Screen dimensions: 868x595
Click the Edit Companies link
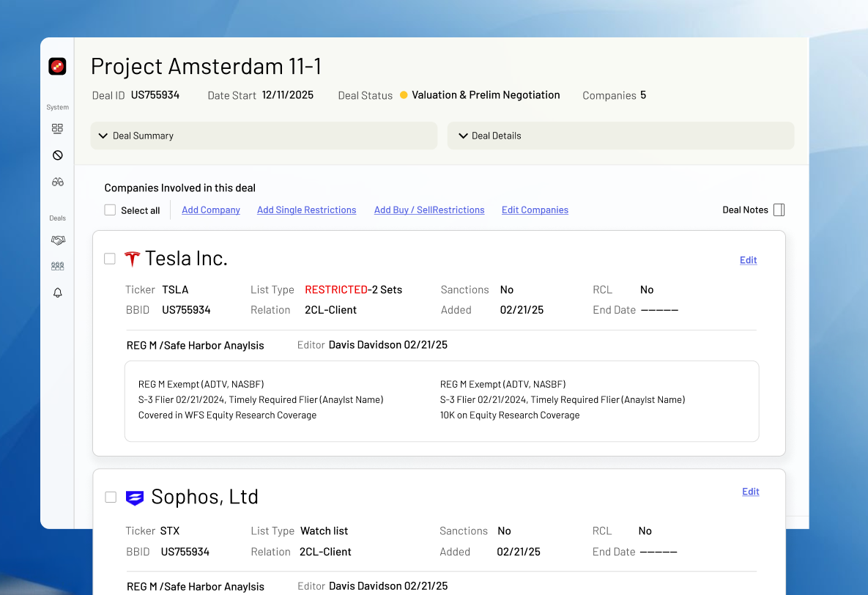pyautogui.click(x=535, y=210)
